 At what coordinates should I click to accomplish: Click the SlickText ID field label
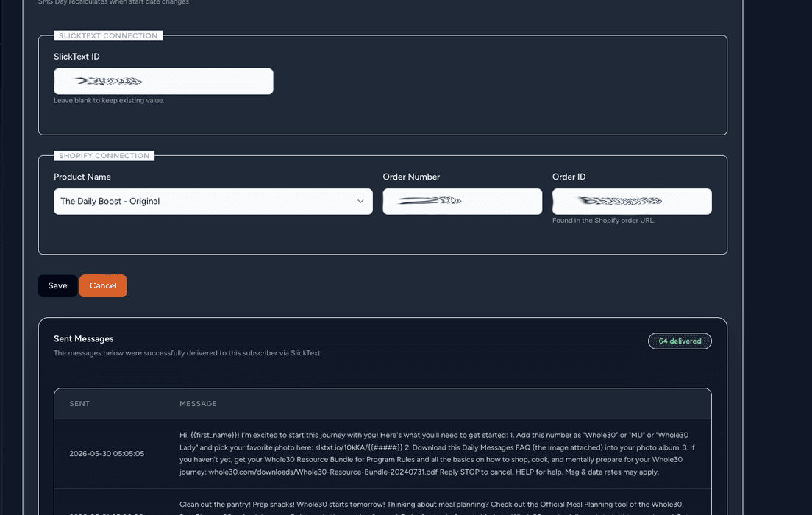[x=76, y=57]
